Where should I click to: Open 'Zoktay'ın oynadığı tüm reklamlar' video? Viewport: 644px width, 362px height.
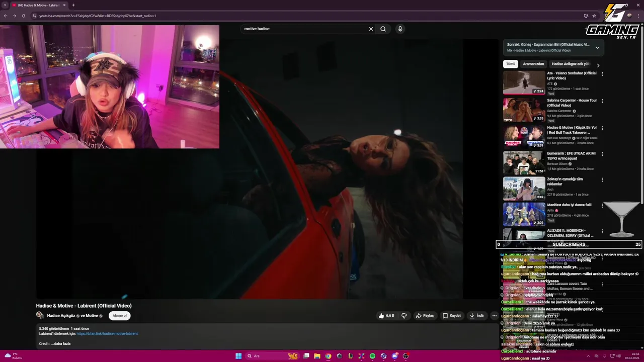[x=565, y=181]
